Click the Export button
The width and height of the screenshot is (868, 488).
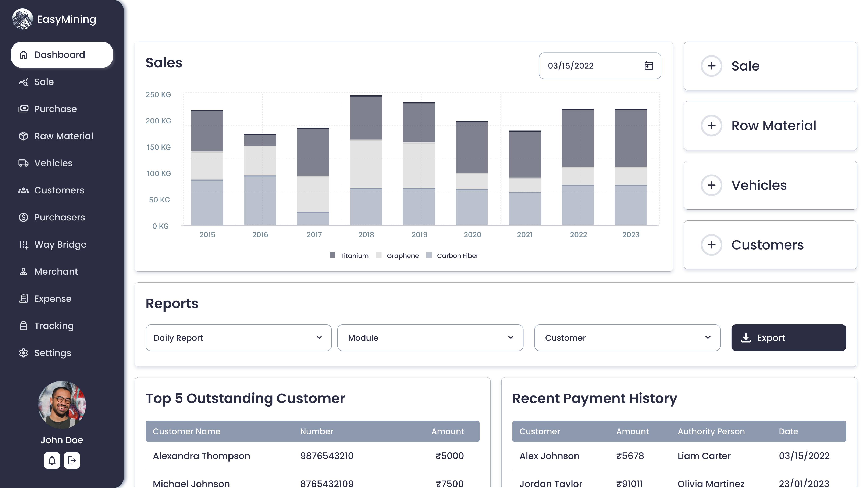(x=789, y=338)
